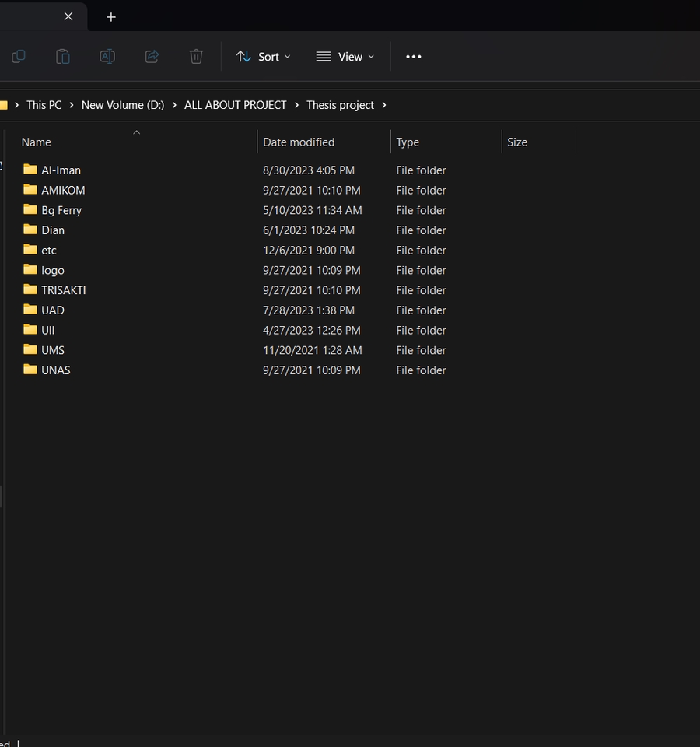700x747 pixels.
Task: Click the UMS folder name
Action: pyautogui.click(x=53, y=350)
